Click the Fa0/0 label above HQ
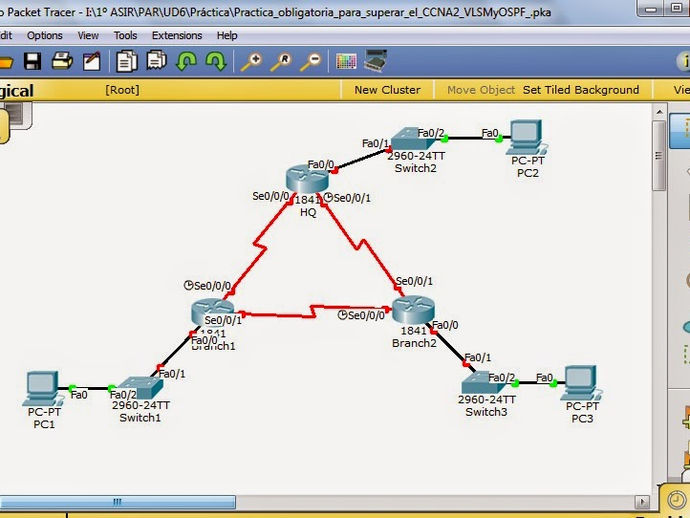Screen dimensions: 690x518 click(x=320, y=164)
